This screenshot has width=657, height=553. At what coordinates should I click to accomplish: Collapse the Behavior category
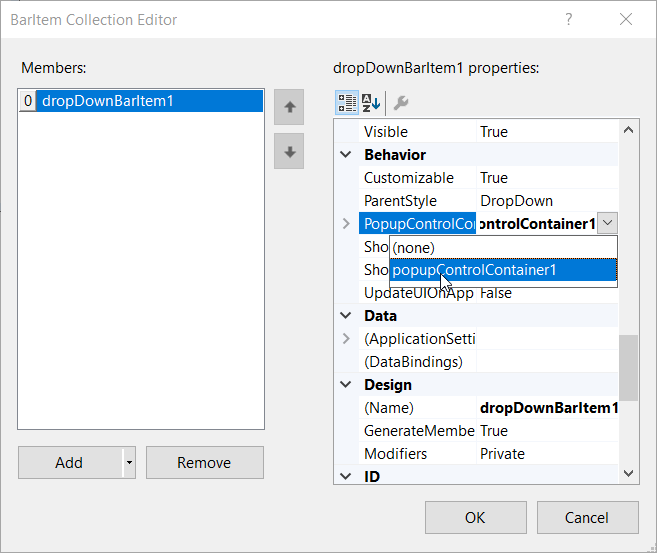346,155
